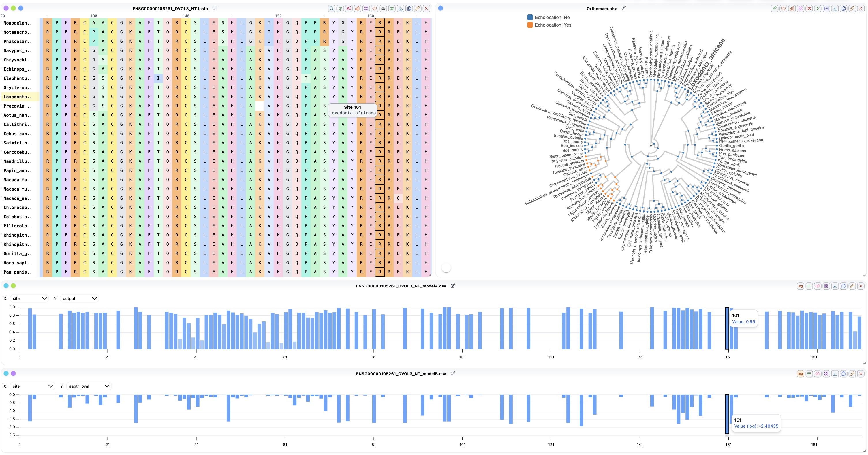868x455 pixels.
Task: Click the A/C/T letters icon in alignment toolbar
Action: click(x=349, y=9)
